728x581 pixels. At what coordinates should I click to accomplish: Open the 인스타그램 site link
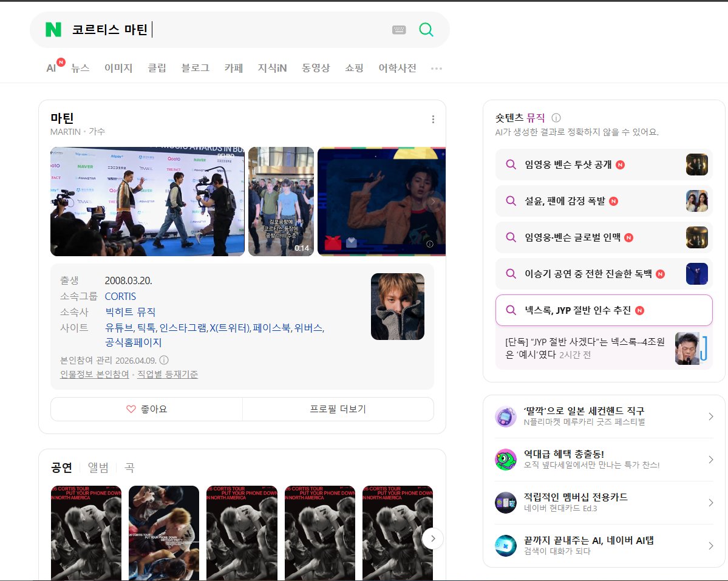pos(183,328)
